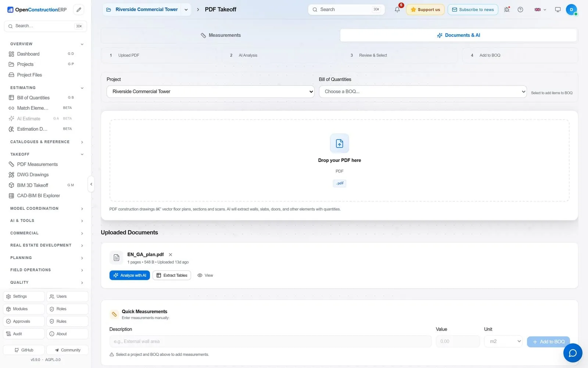Click the sidebar search field

46,26
